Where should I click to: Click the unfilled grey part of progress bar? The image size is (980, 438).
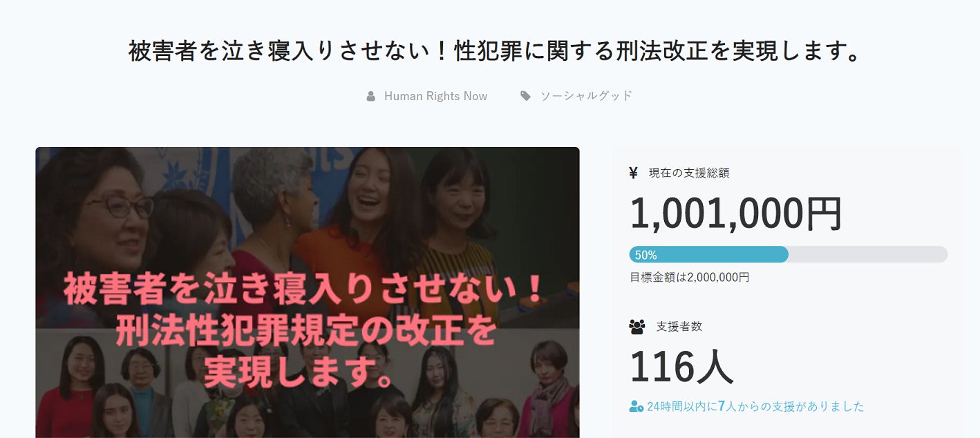coord(868,254)
